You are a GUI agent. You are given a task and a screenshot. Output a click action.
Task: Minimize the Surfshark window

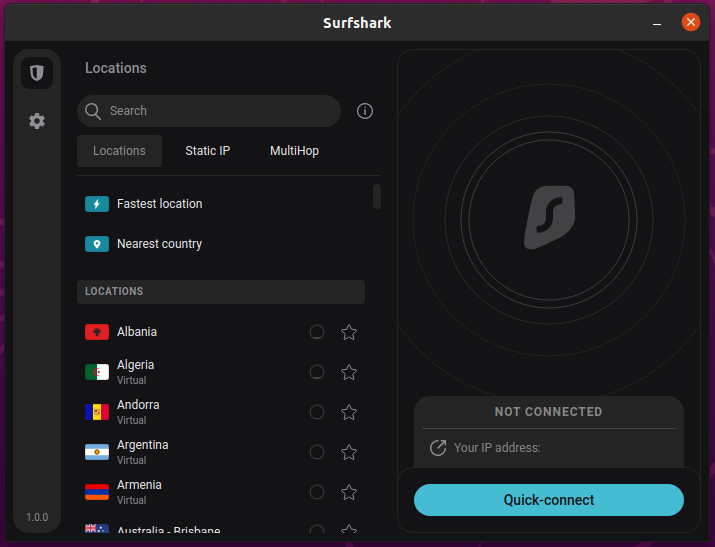click(x=657, y=23)
